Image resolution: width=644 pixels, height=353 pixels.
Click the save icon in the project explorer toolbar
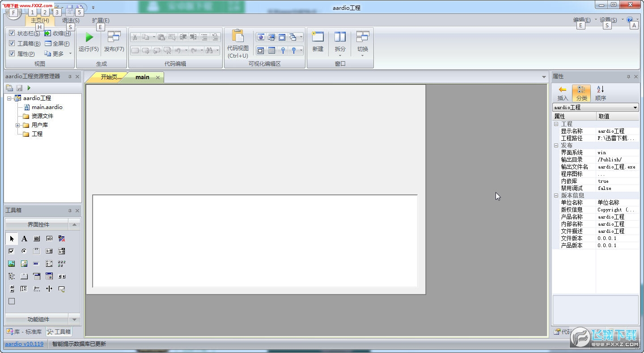click(x=19, y=88)
